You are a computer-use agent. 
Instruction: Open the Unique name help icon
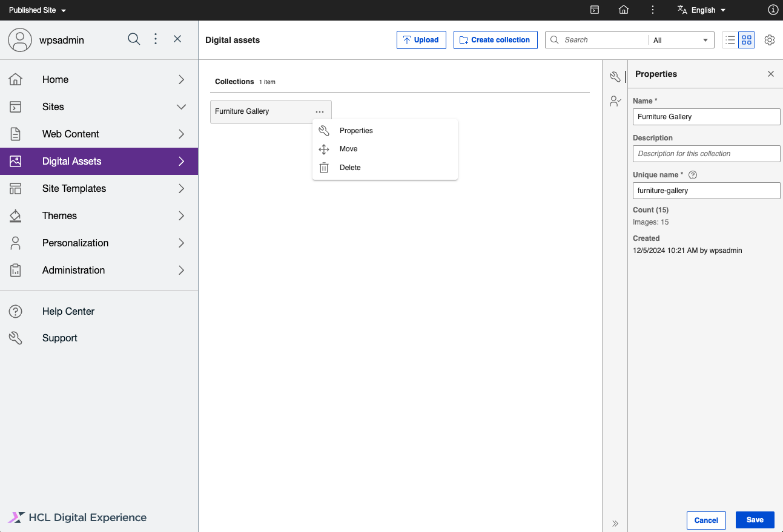(x=693, y=175)
